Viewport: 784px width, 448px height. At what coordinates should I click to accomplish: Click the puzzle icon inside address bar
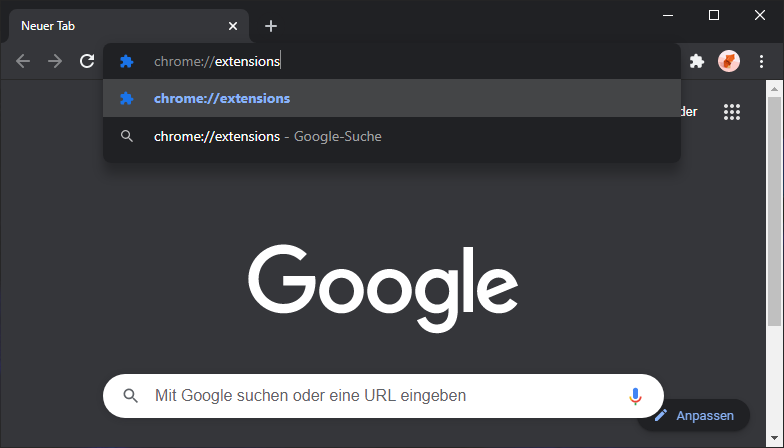click(x=126, y=61)
